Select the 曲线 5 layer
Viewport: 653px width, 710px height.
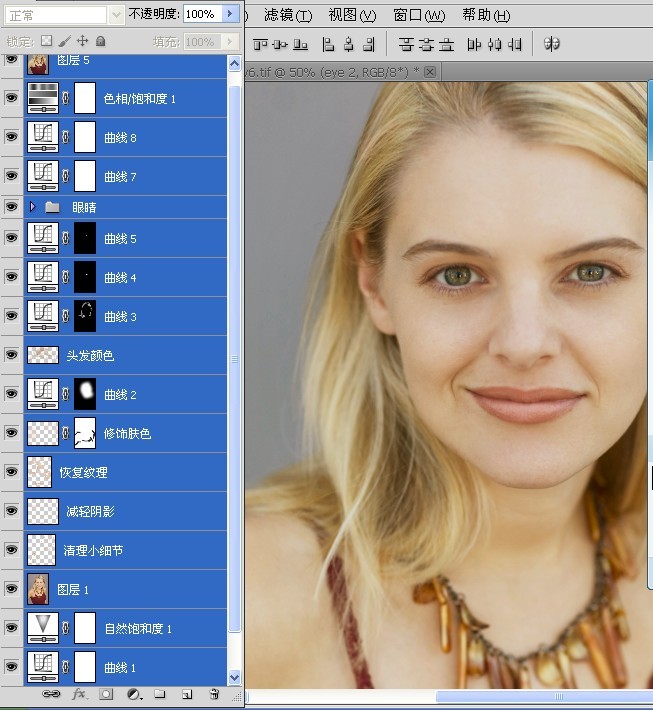[x=125, y=238]
